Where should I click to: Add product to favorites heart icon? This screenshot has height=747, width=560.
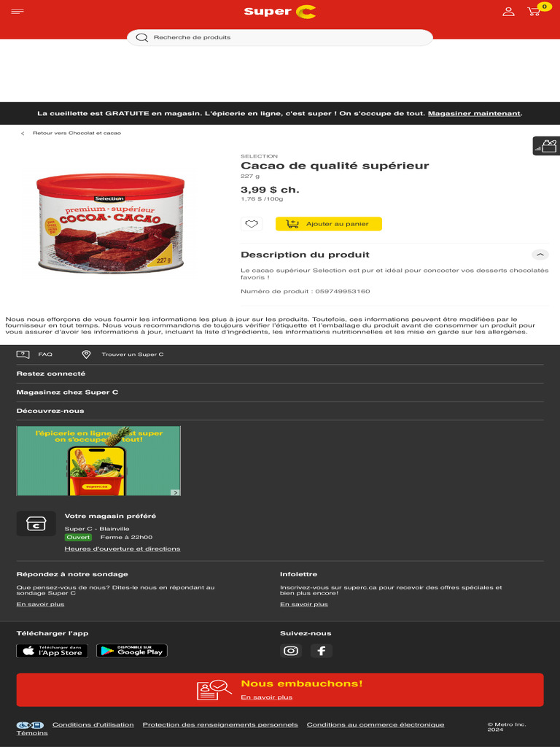(252, 224)
